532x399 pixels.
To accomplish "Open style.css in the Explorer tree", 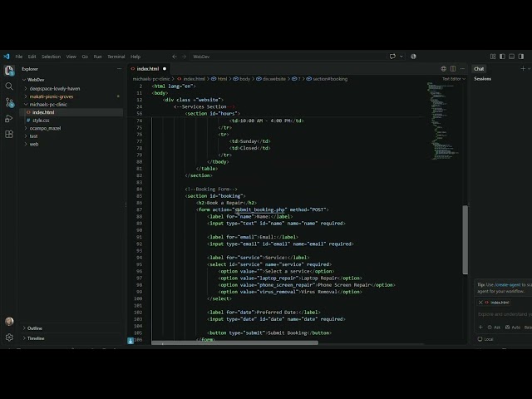I will tap(41, 120).
